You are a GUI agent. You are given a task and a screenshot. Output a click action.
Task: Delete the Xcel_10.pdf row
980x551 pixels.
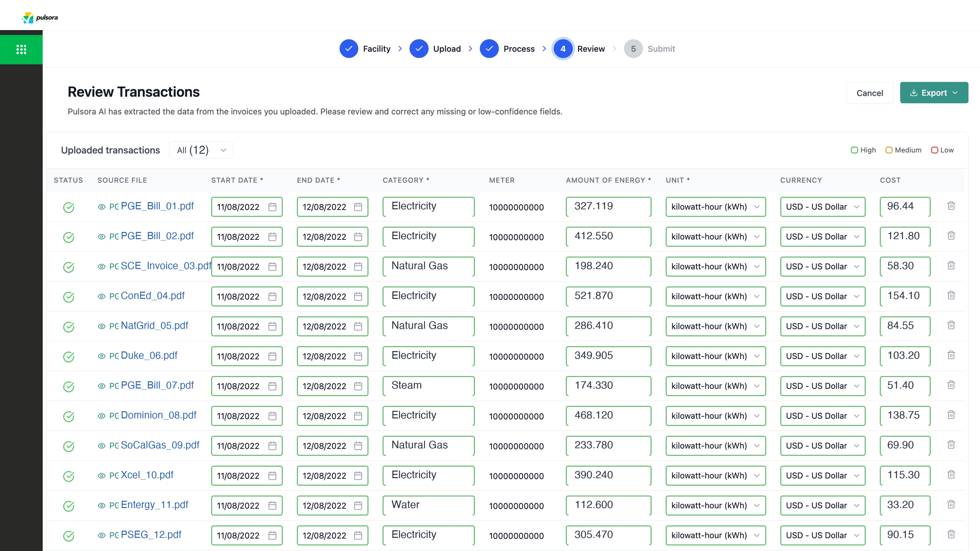pos(951,474)
